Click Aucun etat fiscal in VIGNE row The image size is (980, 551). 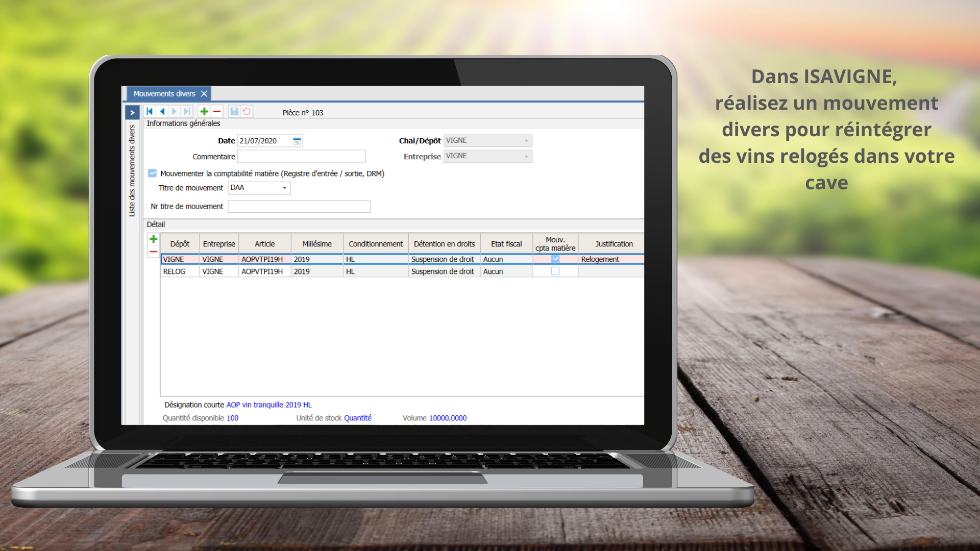(506, 259)
